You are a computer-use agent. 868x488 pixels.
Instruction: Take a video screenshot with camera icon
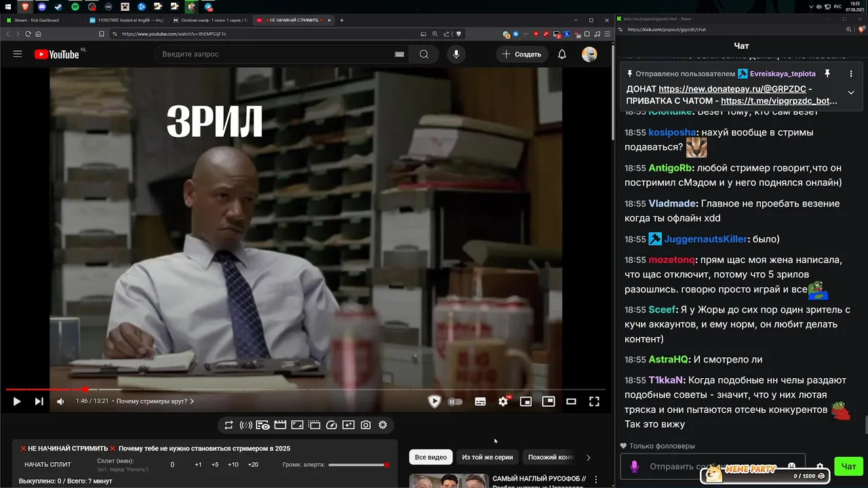click(x=366, y=425)
